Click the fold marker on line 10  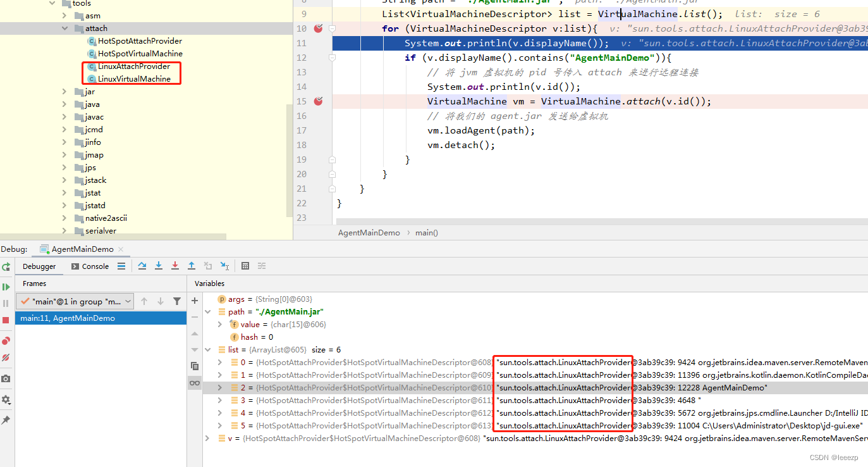pyautogui.click(x=332, y=28)
